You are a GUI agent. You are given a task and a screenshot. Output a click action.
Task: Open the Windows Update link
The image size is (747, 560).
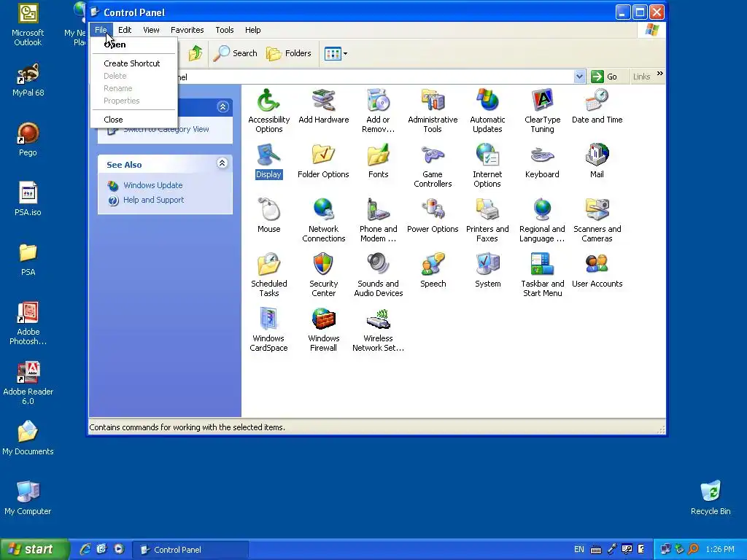pos(153,185)
